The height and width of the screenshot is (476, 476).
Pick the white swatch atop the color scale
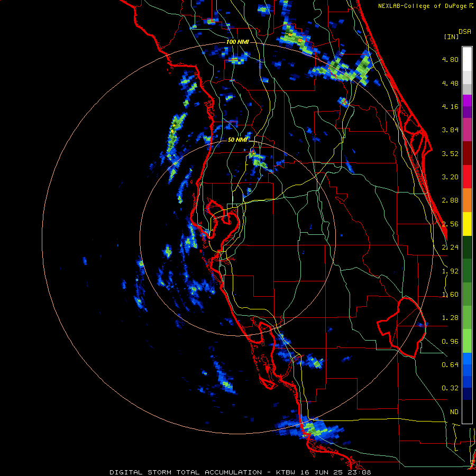click(x=467, y=59)
